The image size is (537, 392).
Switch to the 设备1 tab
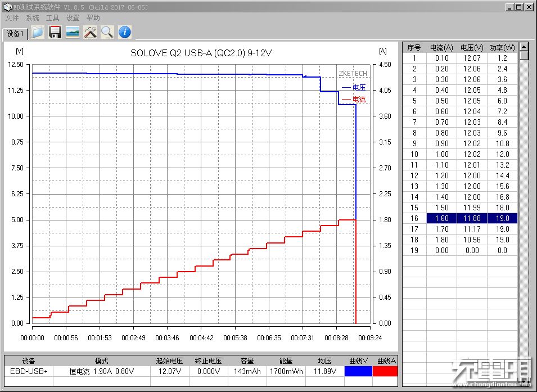(x=15, y=34)
